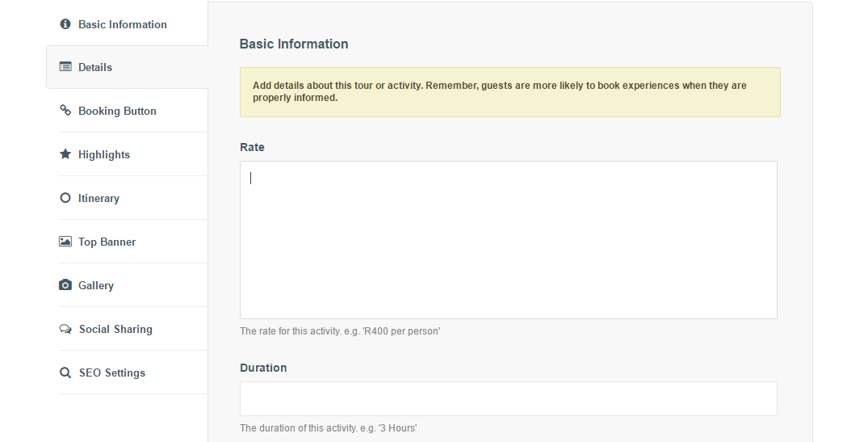Click the magnifier icon beside SEO Settings
Screen dimensions: 868x442
65,373
